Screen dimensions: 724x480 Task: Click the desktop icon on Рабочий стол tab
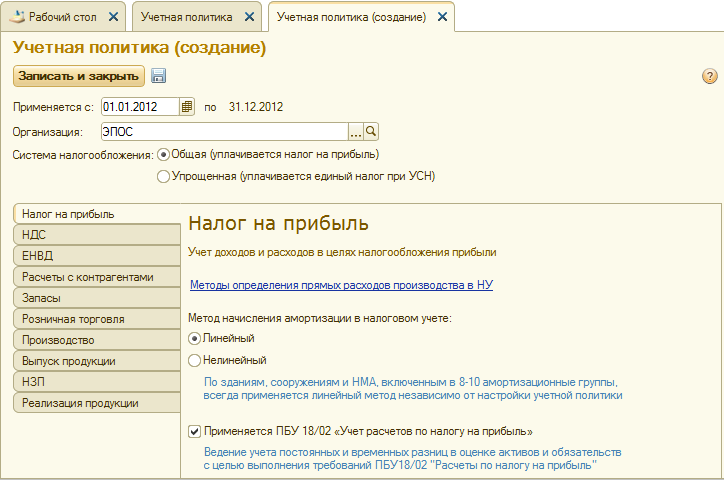coord(18,17)
